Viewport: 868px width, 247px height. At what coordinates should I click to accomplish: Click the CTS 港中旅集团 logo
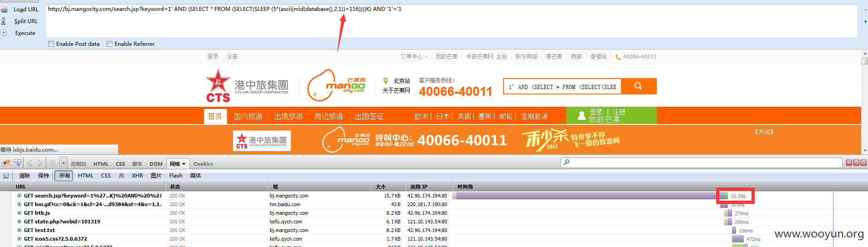(x=247, y=86)
